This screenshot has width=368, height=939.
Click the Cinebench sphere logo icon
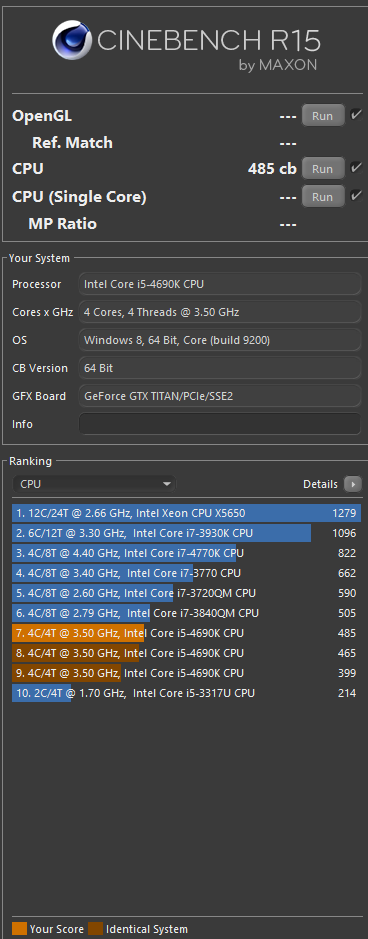72,40
